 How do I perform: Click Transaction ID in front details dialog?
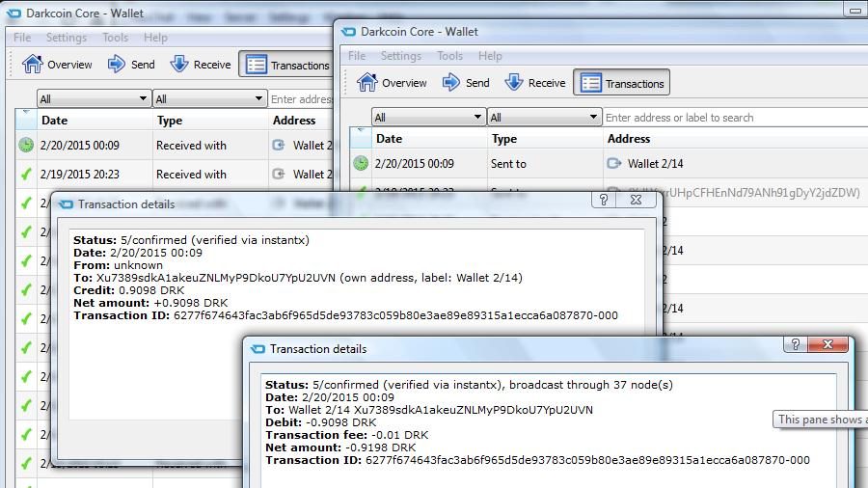pos(537,460)
